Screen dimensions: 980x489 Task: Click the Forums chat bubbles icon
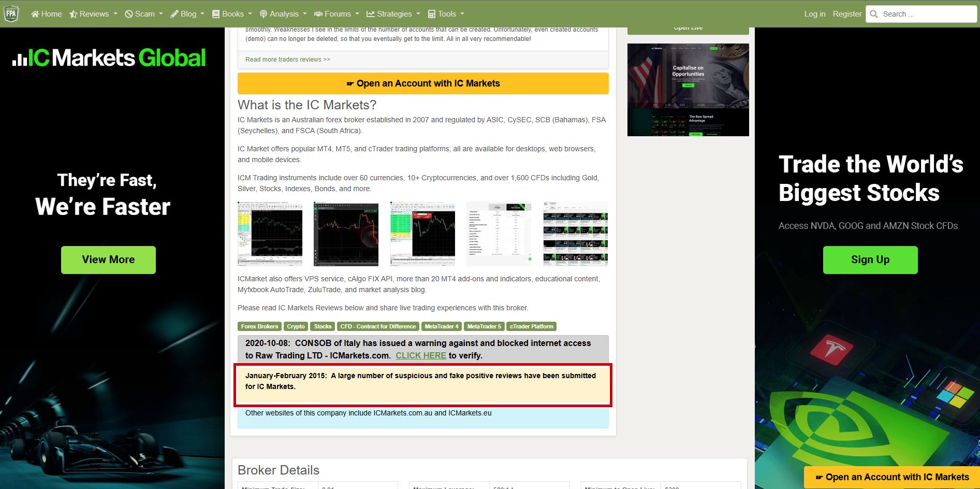tap(318, 14)
